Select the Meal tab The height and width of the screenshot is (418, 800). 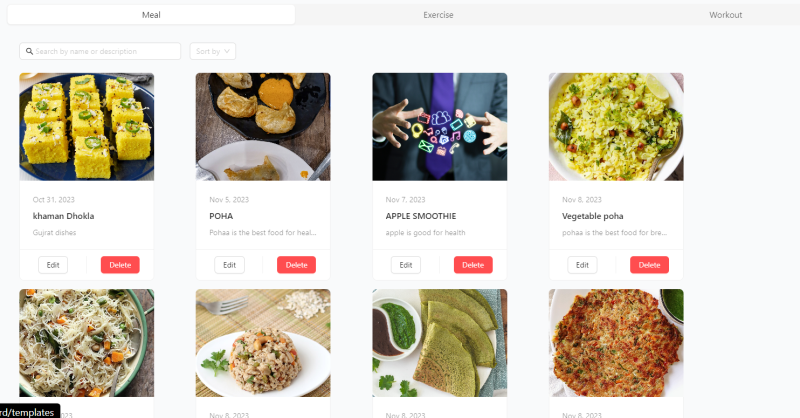coord(151,15)
